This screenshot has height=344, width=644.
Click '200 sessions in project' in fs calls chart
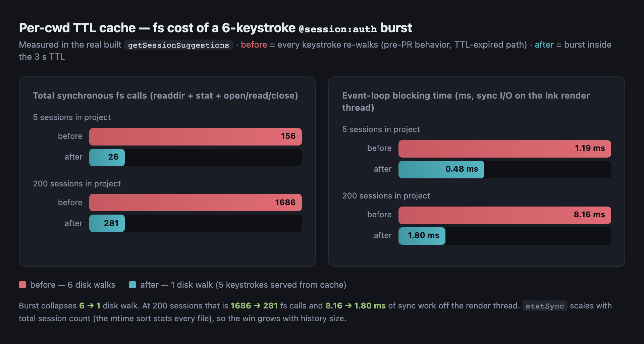77,184
